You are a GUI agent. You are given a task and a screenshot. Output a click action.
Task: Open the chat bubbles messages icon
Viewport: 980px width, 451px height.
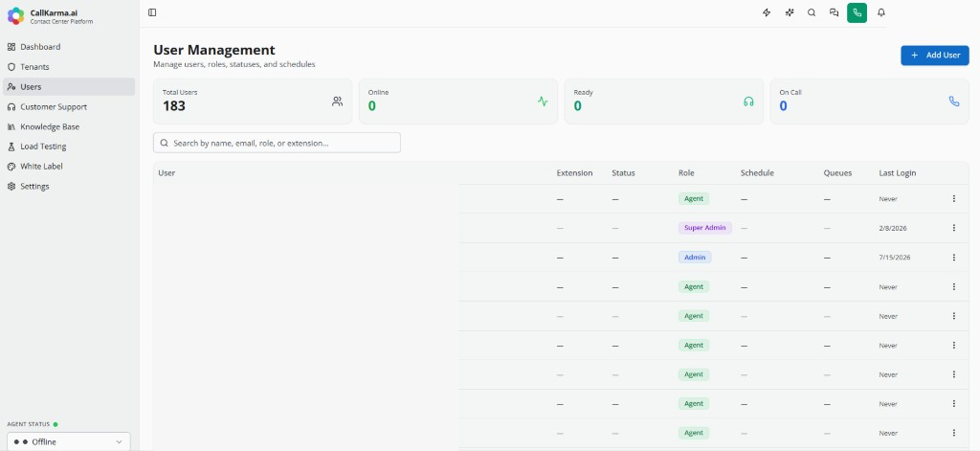(x=834, y=12)
